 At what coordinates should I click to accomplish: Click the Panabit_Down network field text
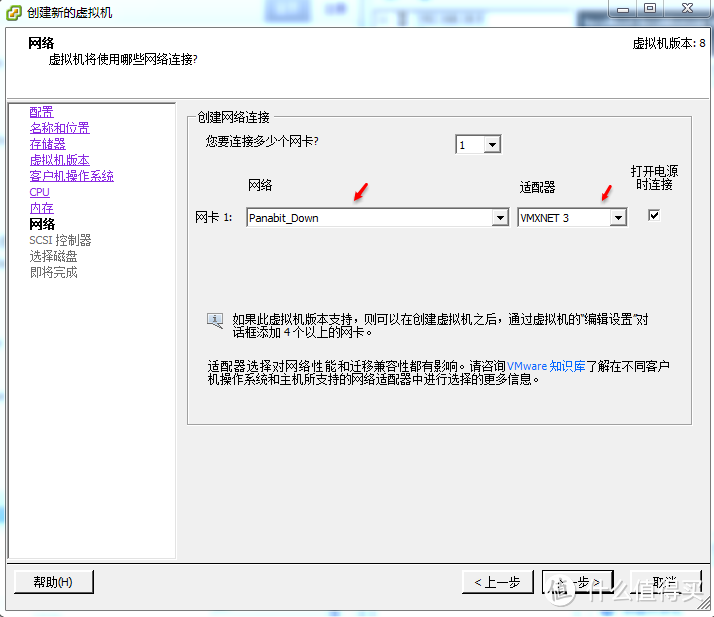click(x=283, y=218)
